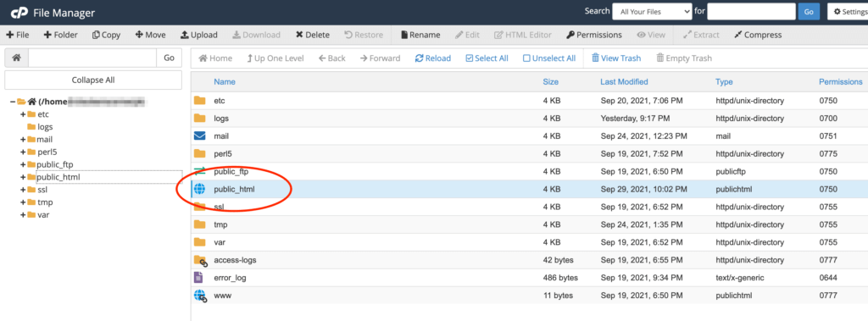Sort by Permissions column header
Image resolution: width=868 pixels, height=321 pixels.
click(x=840, y=82)
